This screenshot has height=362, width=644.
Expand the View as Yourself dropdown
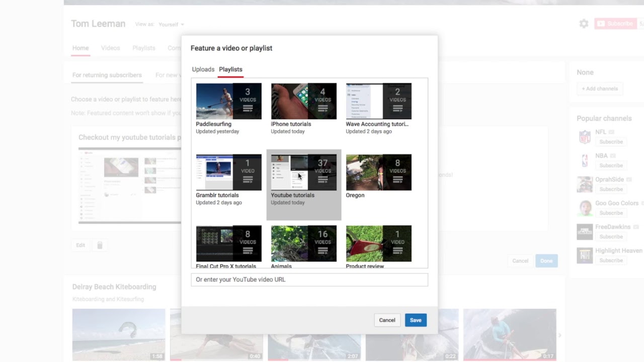[171, 24]
